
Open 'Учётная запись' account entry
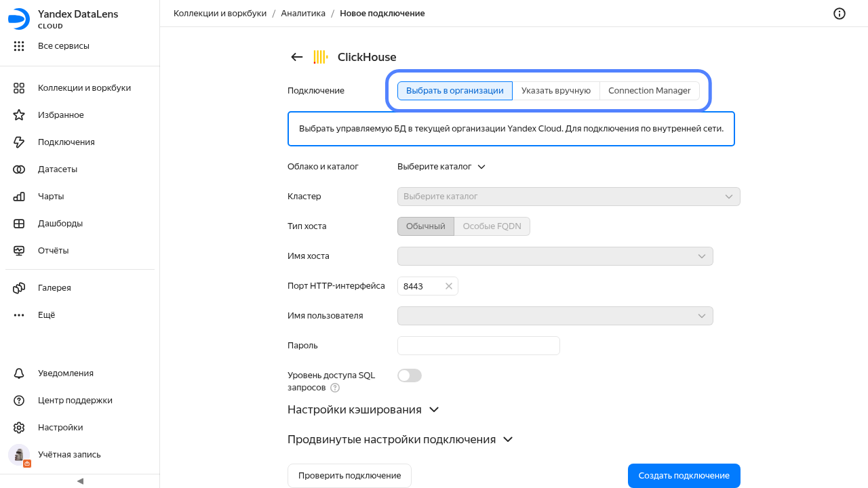pyautogui.click(x=80, y=455)
